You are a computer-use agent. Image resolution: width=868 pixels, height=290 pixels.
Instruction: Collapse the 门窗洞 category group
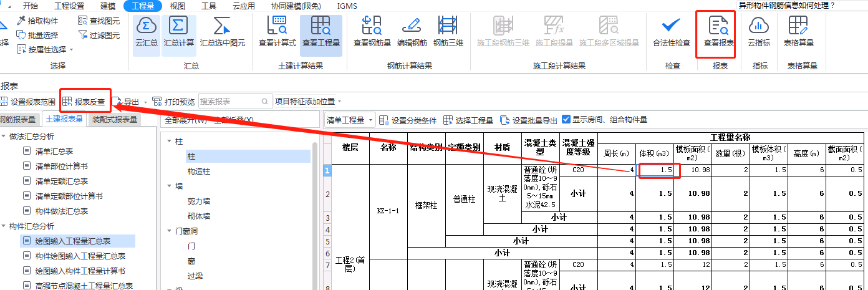169,231
